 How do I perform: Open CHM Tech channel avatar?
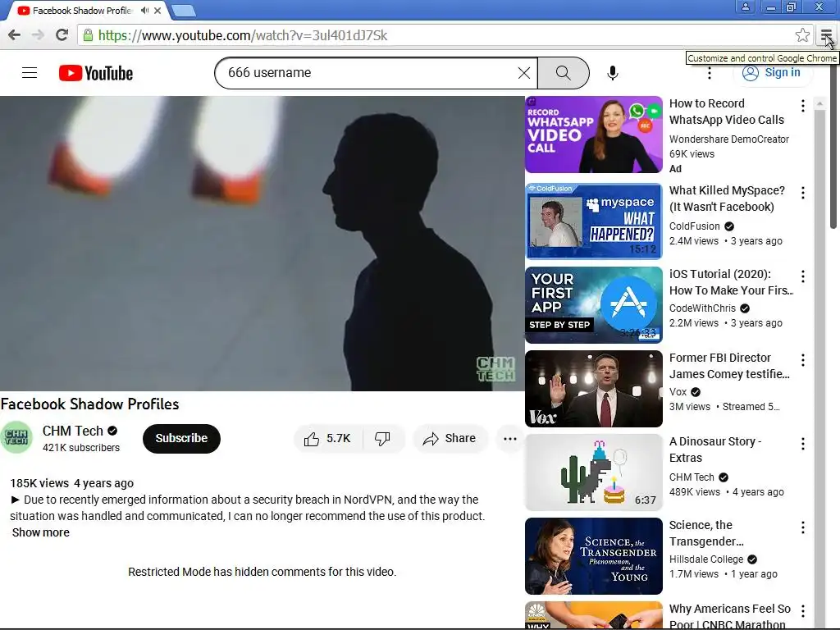click(16, 437)
